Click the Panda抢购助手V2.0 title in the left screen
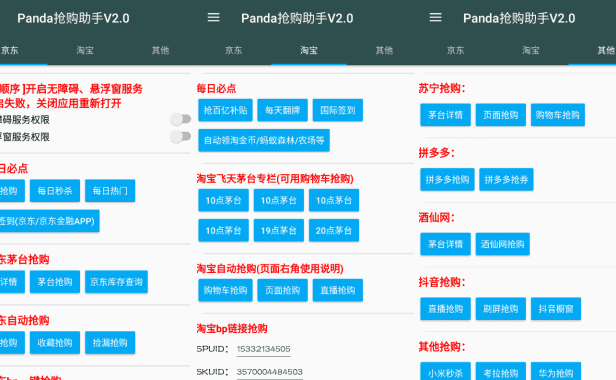This screenshot has width=616, height=380. [x=73, y=18]
